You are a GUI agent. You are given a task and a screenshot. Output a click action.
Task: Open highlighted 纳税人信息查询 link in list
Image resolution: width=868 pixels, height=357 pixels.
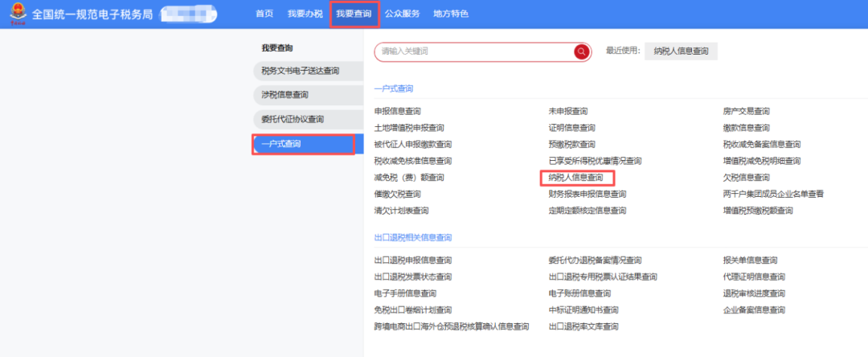tap(575, 178)
